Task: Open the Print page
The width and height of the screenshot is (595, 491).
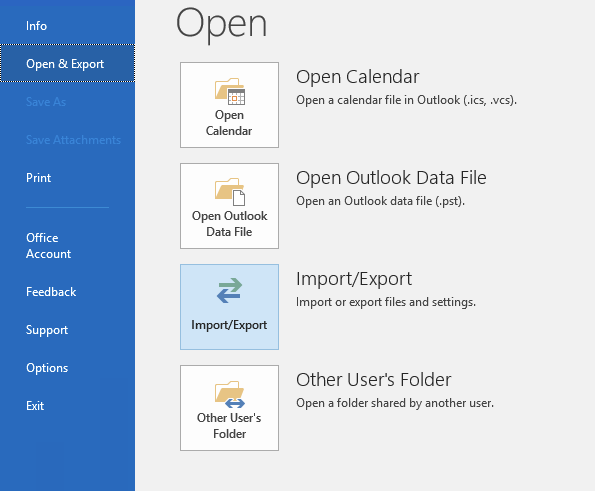Action: tap(38, 178)
